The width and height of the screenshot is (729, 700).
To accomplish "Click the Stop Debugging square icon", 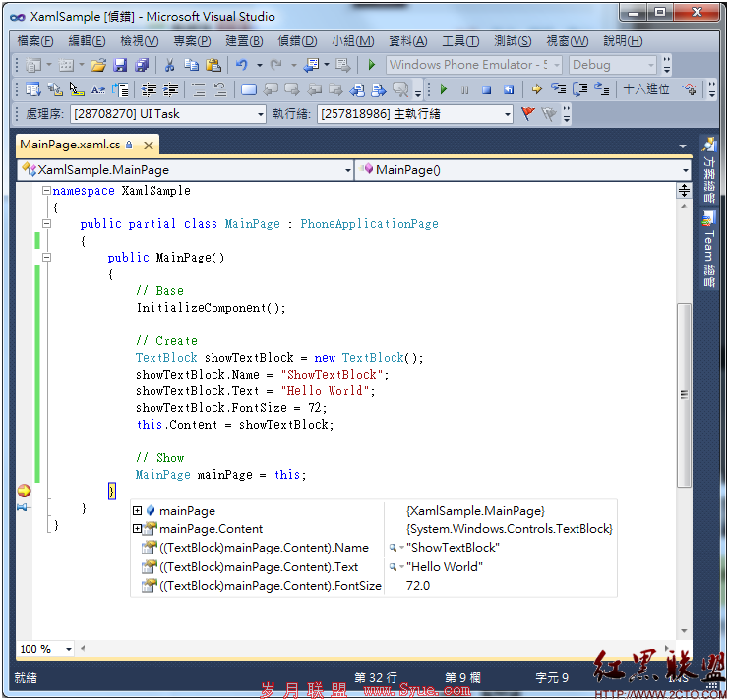I will coord(486,89).
